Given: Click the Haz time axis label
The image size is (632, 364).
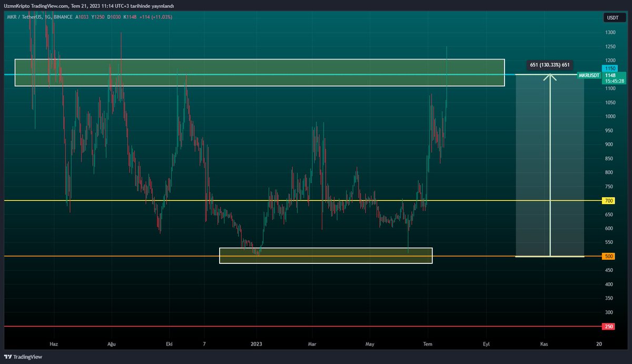Looking at the screenshot, I should click(53, 343).
